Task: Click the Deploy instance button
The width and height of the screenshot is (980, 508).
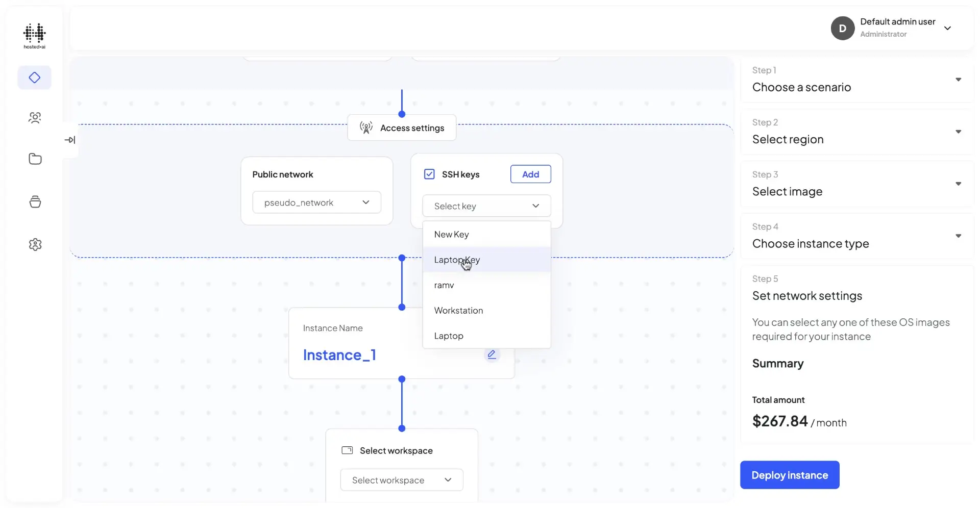Action: pos(789,475)
